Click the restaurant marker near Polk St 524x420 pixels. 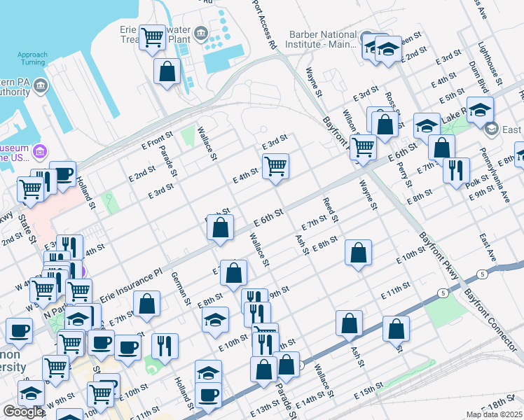[x=457, y=171]
